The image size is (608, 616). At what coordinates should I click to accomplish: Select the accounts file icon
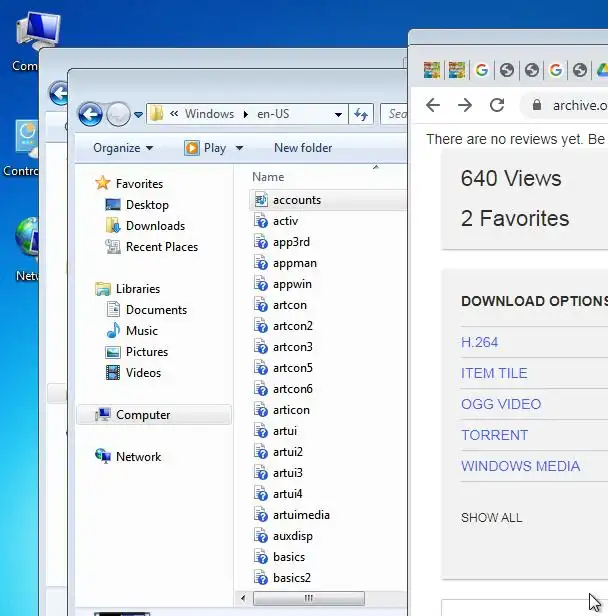click(261, 200)
